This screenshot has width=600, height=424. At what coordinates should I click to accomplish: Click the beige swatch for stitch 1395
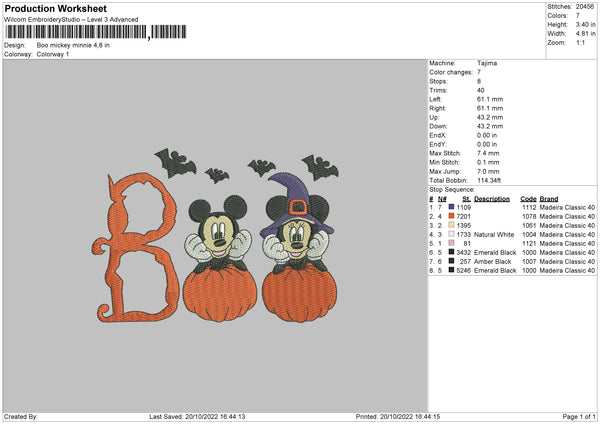tap(451, 225)
